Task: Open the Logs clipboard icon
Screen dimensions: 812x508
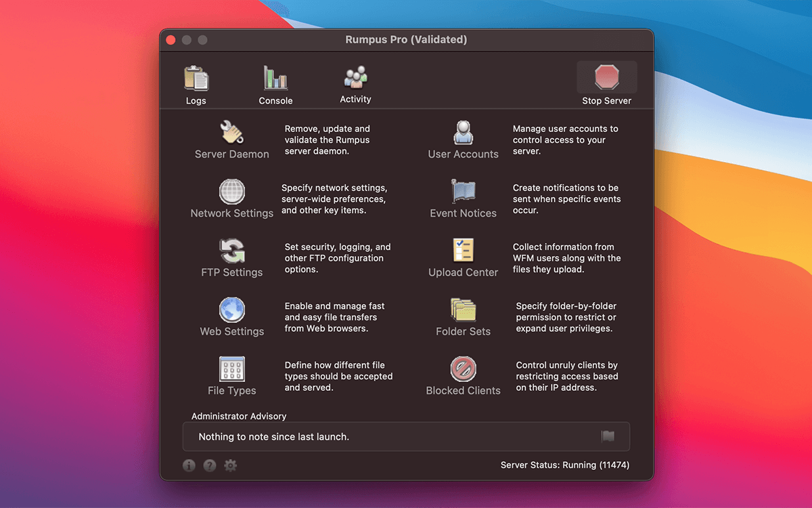Action: click(x=196, y=79)
